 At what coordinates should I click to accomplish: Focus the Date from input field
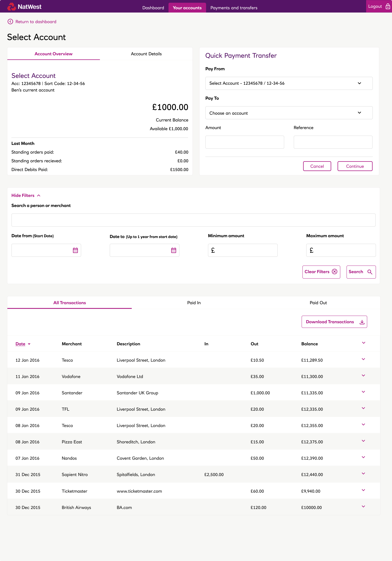[x=46, y=250]
